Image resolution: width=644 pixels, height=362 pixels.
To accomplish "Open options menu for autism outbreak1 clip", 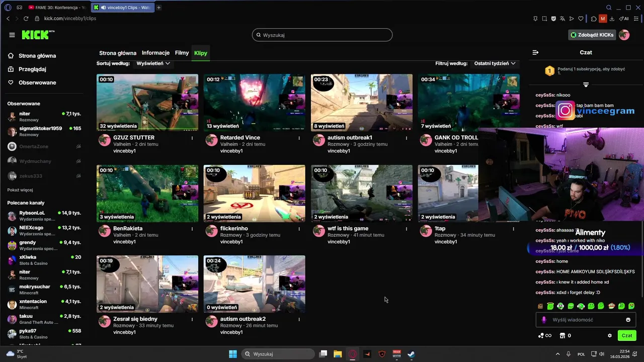I will (407, 138).
